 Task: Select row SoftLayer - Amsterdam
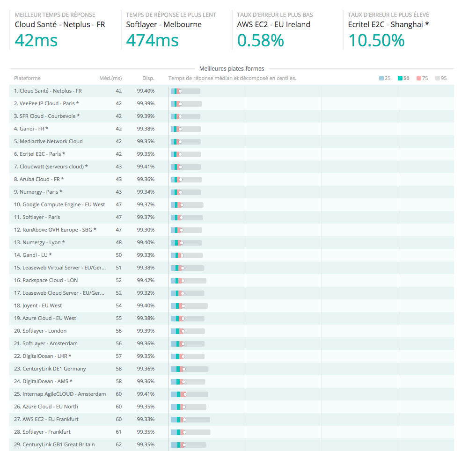[232, 344]
